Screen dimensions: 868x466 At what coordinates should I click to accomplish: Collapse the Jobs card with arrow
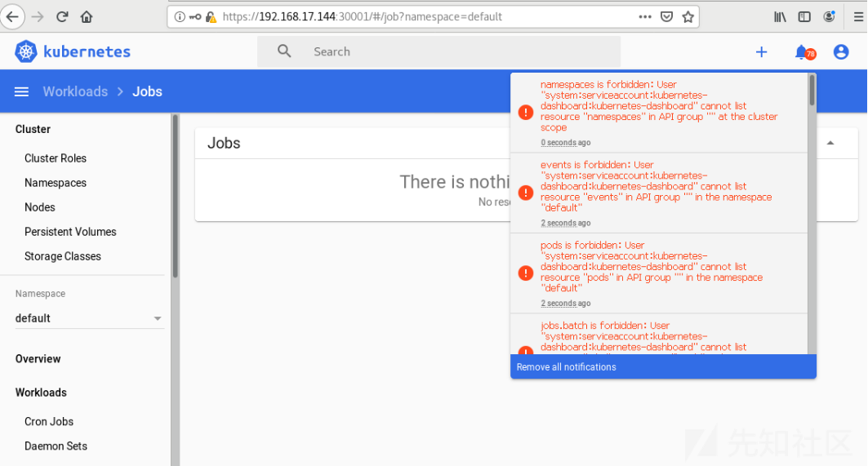(830, 143)
